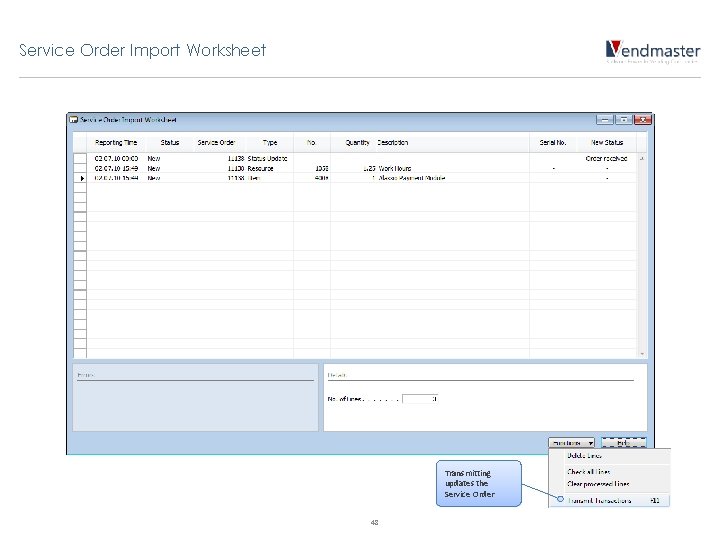Click the current-row arrow marker of Item row
The width and height of the screenshot is (720, 540).
pos(81,178)
